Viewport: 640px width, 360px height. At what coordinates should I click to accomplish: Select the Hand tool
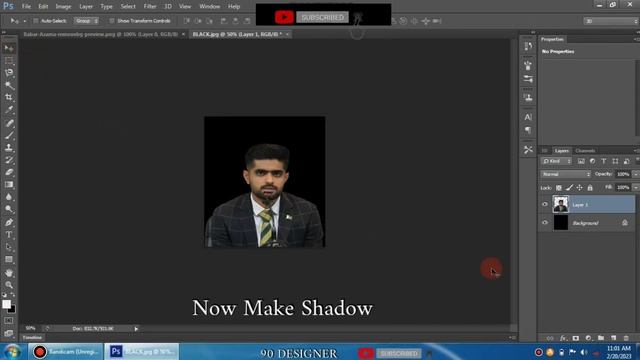(9, 273)
